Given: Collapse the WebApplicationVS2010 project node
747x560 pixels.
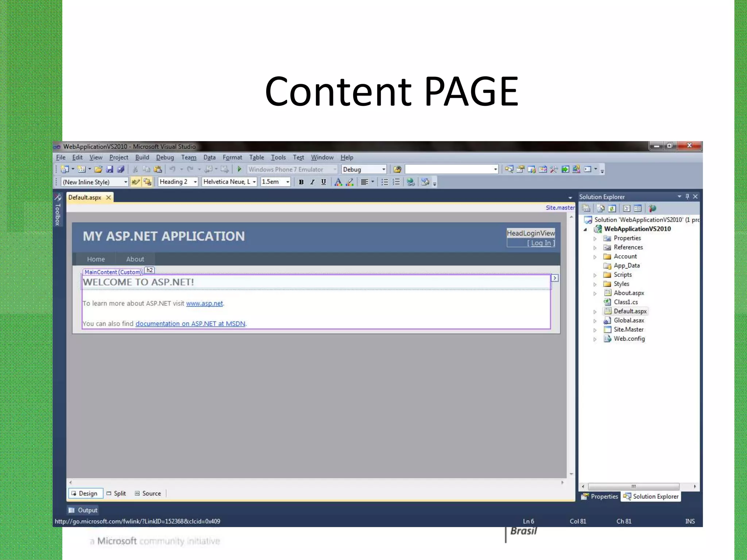Looking at the screenshot, I should click(x=585, y=229).
